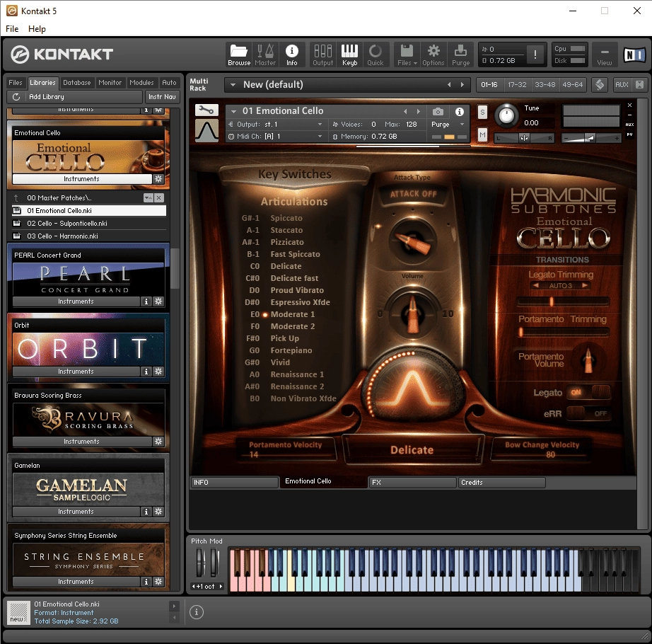
Task: Open the Options gear icon
Action: pos(433,55)
